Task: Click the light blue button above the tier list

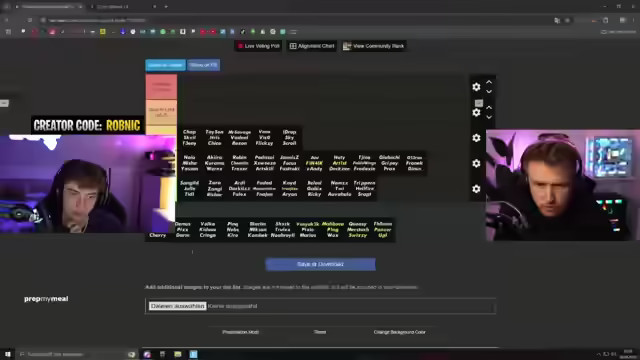Action: click(165, 65)
